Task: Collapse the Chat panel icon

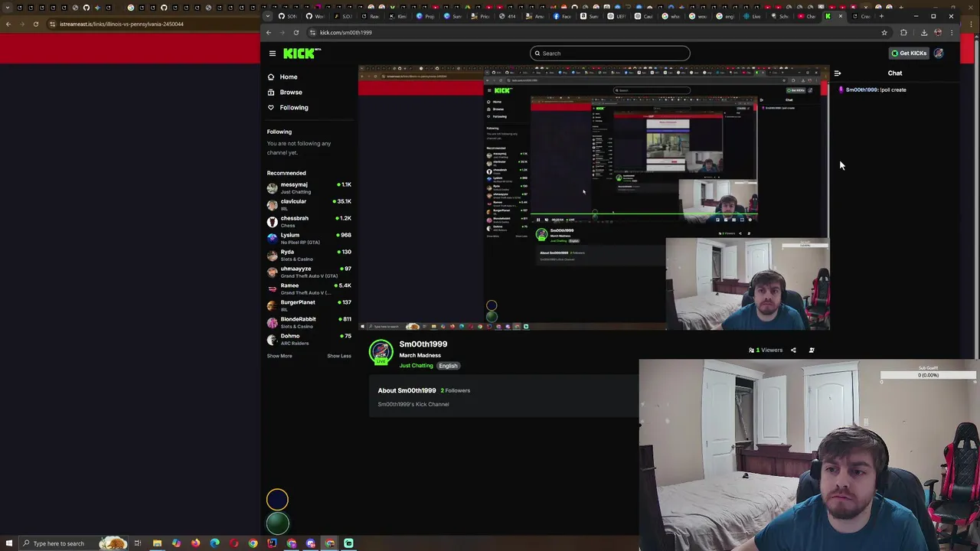Action: [838, 73]
